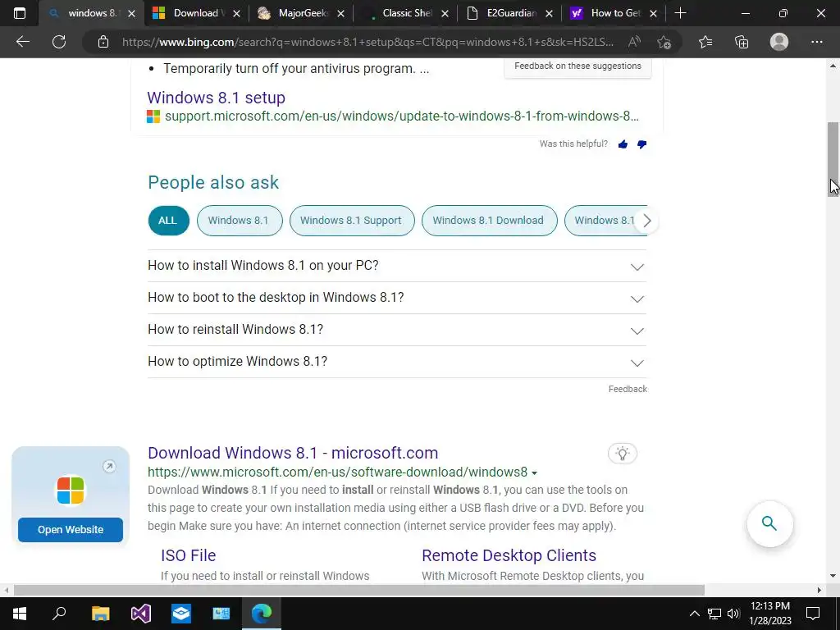Open the ISO File sublink
Screen dimensions: 840x630
[x=188, y=555]
